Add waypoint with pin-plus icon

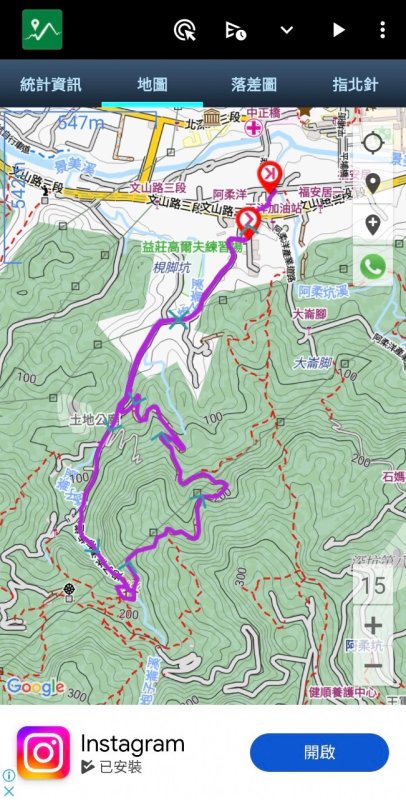(373, 224)
